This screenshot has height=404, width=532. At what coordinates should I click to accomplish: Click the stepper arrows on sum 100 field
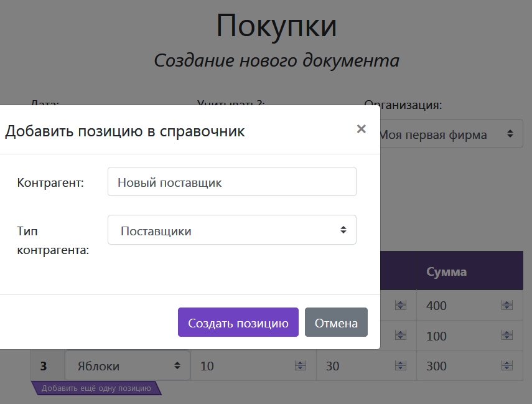[507, 336]
